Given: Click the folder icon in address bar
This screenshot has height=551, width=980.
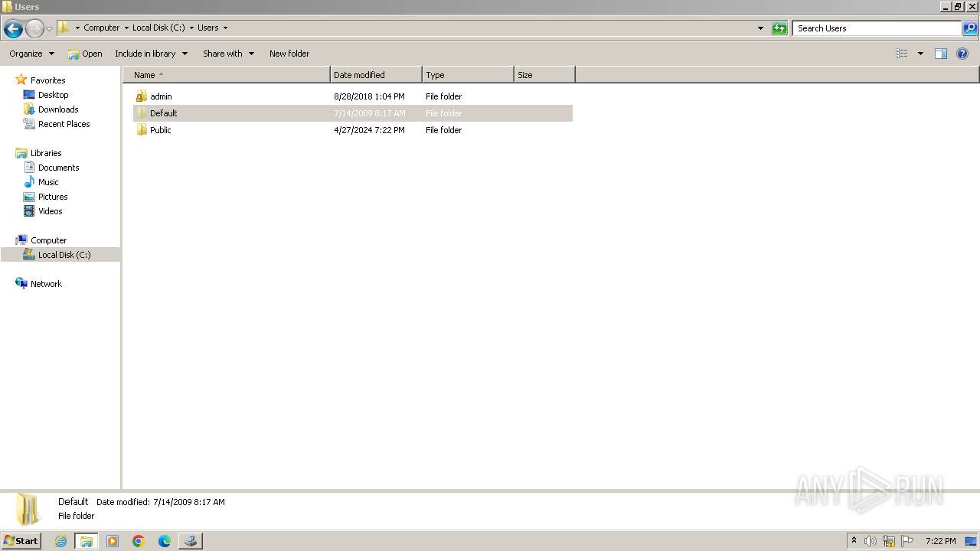Looking at the screenshot, I should tap(64, 28).
